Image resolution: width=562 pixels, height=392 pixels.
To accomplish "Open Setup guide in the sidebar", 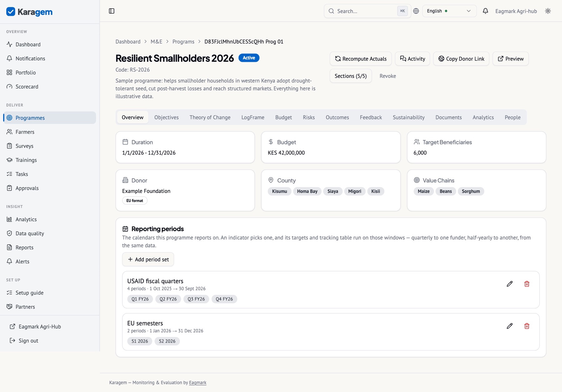I will [x=50, y=293].
